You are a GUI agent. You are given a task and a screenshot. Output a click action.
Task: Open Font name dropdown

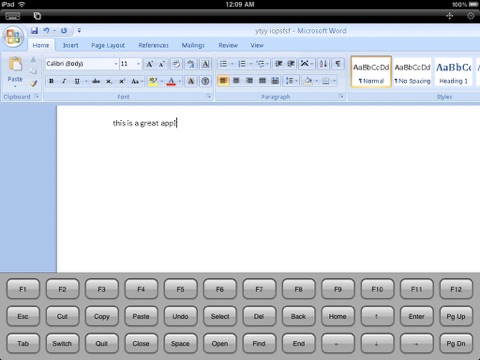pos(116,64)
